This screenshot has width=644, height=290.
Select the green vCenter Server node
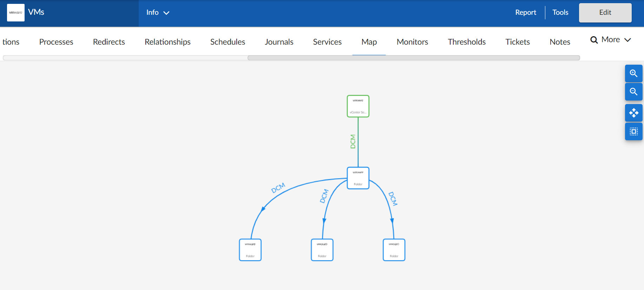tap(358, 106)
